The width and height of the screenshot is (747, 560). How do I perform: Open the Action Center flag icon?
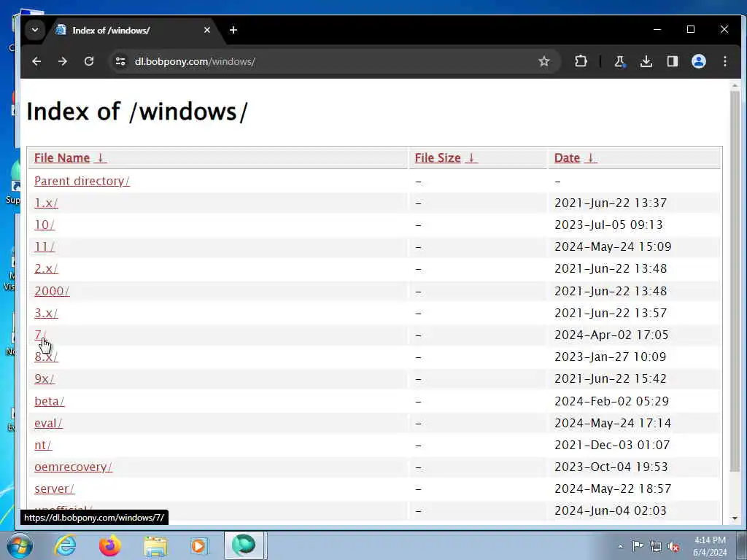(x=638, y=546)
